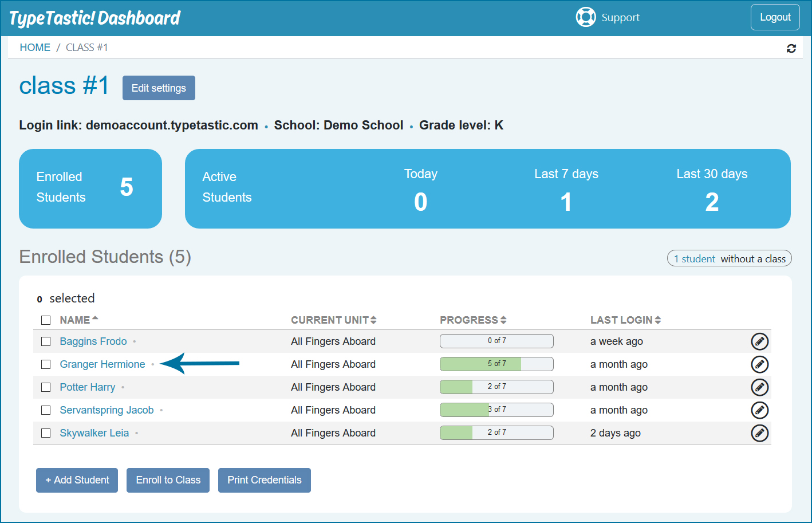Click edit pencil for Potter Harry
812x523 pixels.
759,387
